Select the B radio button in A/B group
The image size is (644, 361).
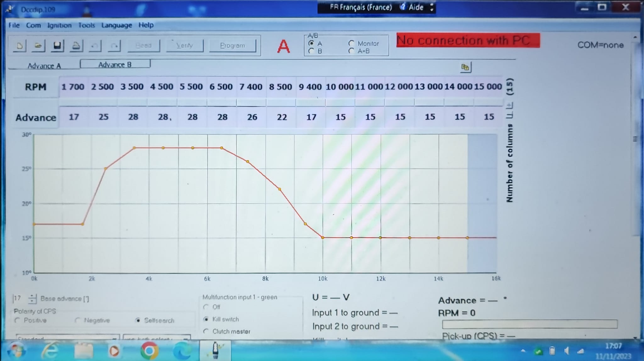pyautogui.click(x=311, y=51)
